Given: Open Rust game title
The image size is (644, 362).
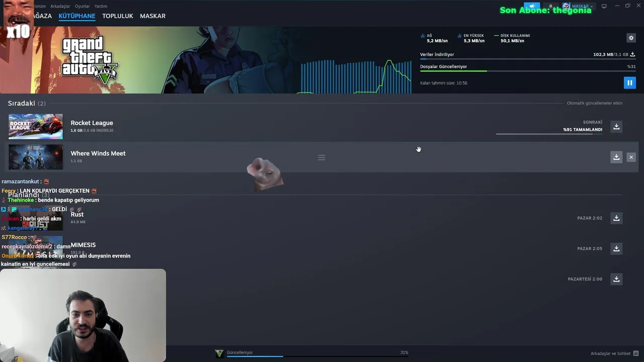Looking at the screenshot, I should 77,214.
